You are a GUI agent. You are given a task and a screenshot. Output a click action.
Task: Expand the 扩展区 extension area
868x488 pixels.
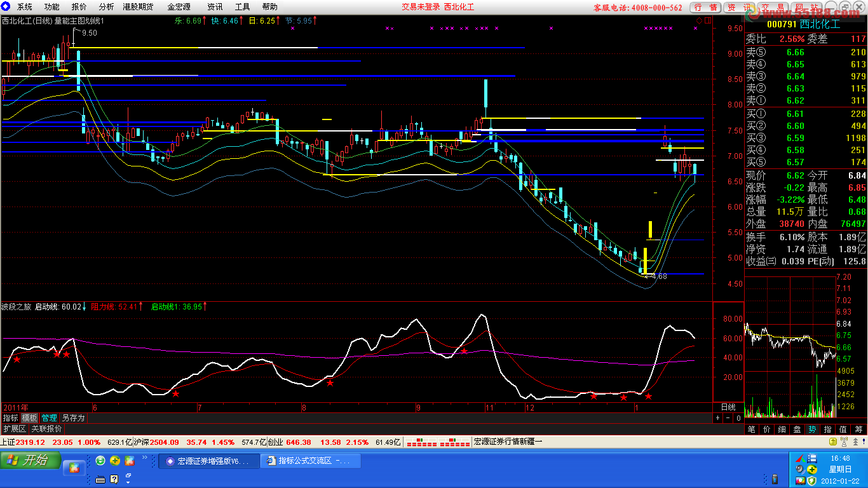pos(14,429)
